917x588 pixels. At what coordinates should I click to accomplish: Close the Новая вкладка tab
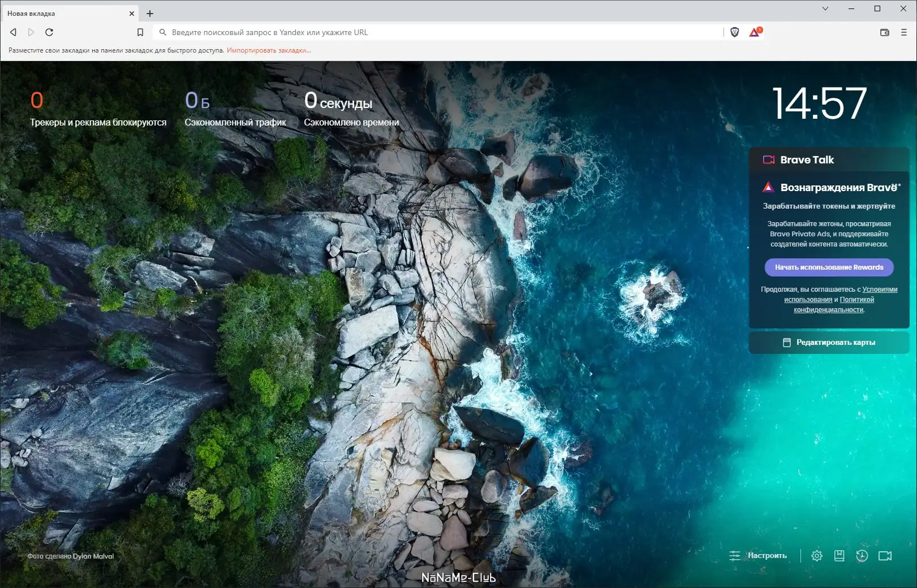(x=131, y=13)
